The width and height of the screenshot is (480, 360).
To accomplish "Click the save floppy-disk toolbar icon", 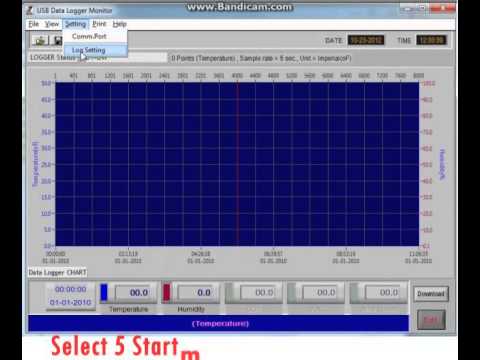I will [x=58, y=41].
